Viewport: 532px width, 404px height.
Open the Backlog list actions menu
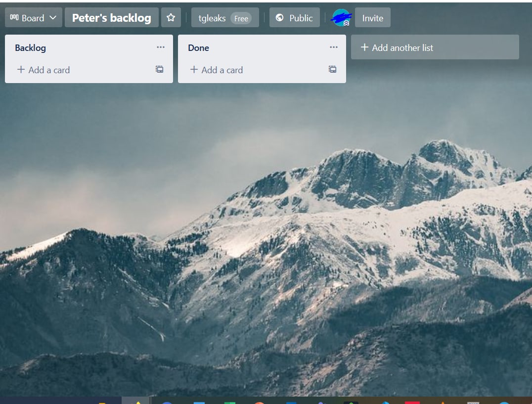(160, 47)
